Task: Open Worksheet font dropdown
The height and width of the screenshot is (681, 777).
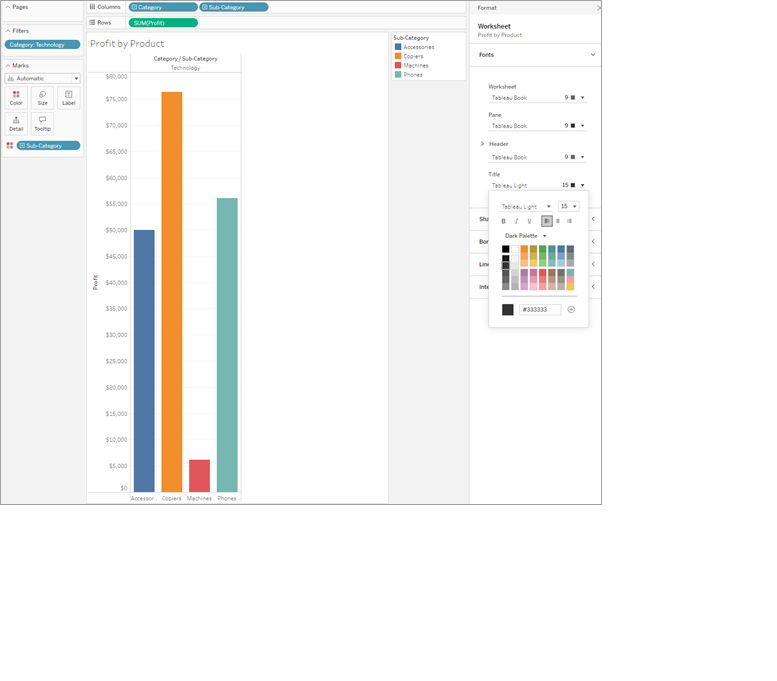Action: point(583,98)
